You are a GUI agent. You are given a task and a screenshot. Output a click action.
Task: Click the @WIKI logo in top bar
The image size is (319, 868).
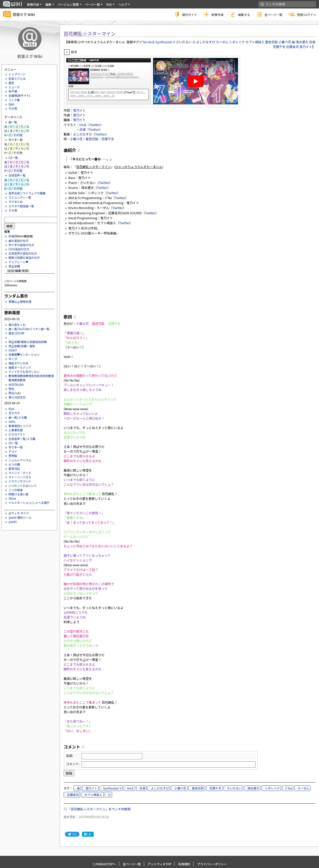pyautogui.click(x=13, y=4)
